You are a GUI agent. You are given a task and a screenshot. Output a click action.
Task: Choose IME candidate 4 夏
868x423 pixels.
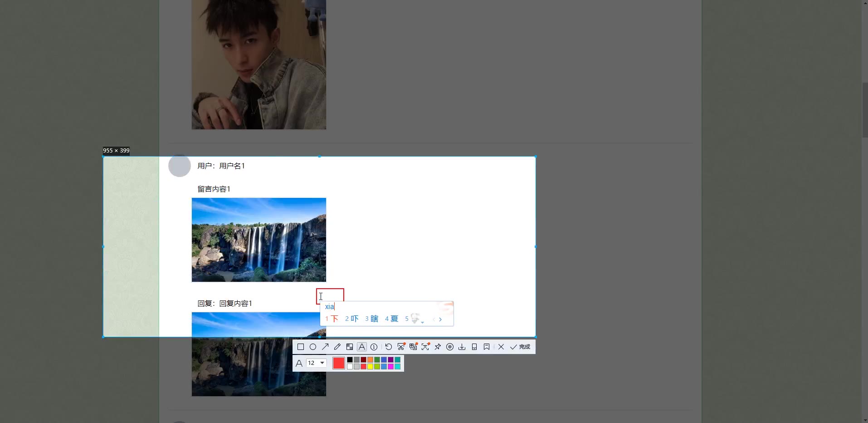pyautogui.click(x=392, y=319)
